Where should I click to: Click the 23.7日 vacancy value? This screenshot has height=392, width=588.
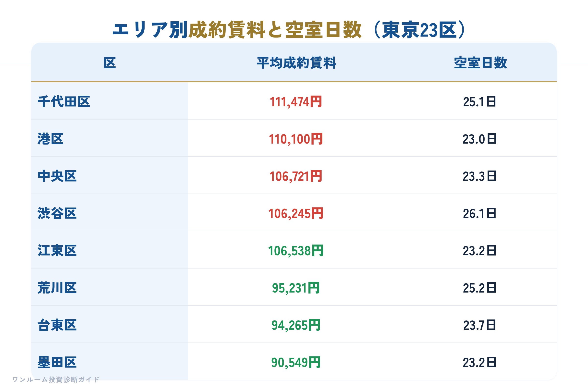coord(479,326)
